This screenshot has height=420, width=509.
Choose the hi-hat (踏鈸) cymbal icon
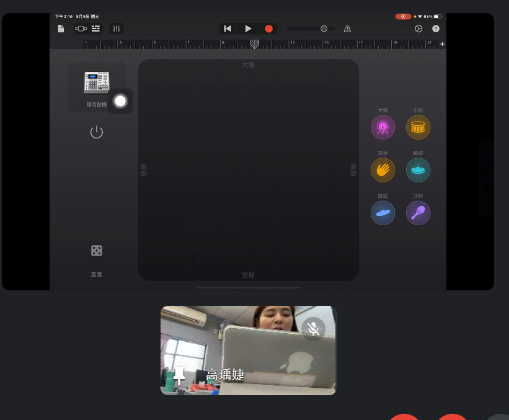pos(418,170)
